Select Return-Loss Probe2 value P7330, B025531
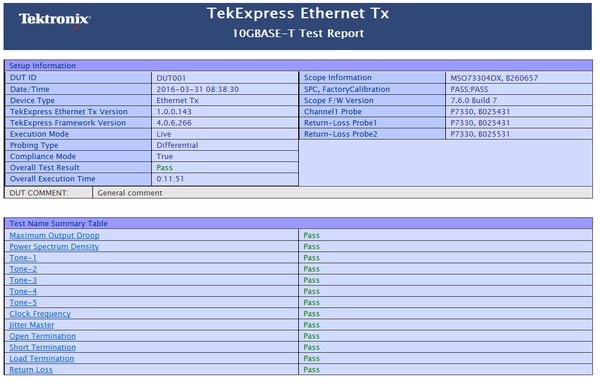Screen dimensions: 600x384 pyautogui.click(x=480, y=134)
